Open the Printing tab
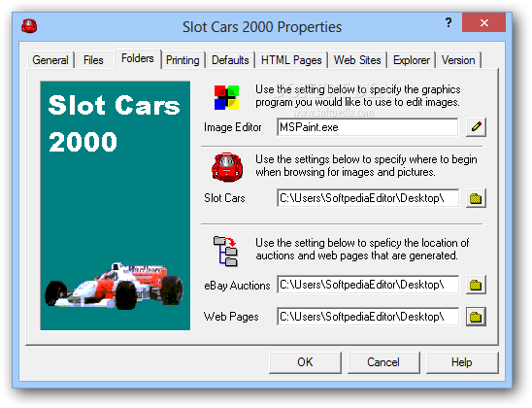Screen dimensions: 532x408 pos(183,60)
